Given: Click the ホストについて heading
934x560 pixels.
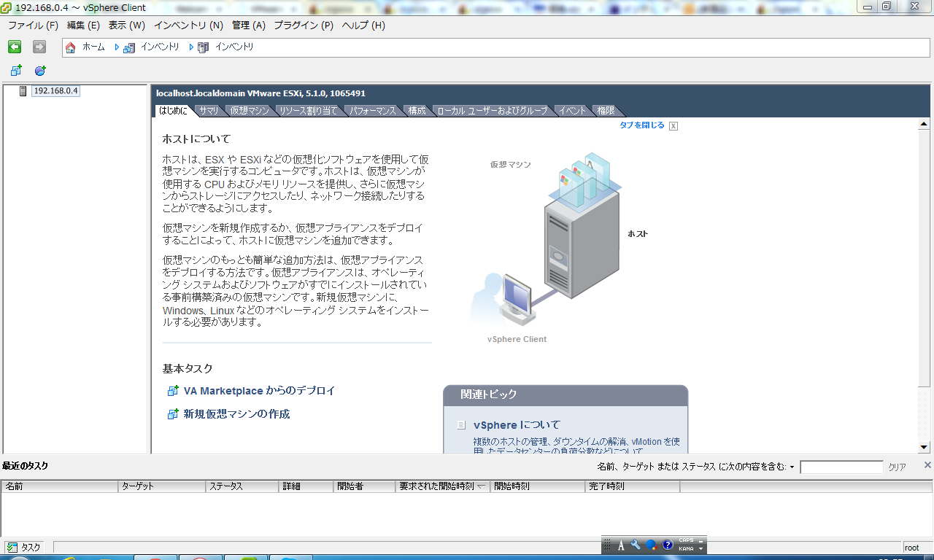Looking at the screenshot, I should [x=196, y=139].
